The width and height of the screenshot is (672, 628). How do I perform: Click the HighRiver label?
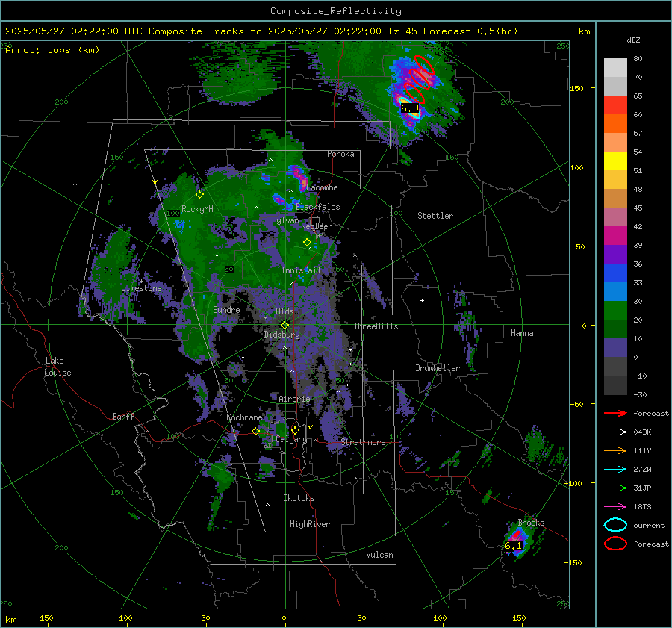click(310, 524)
